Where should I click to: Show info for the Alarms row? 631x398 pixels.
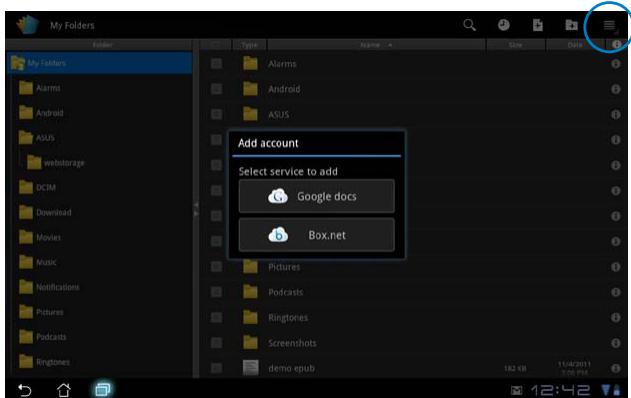pyautogui.click(x=616, y=64)
